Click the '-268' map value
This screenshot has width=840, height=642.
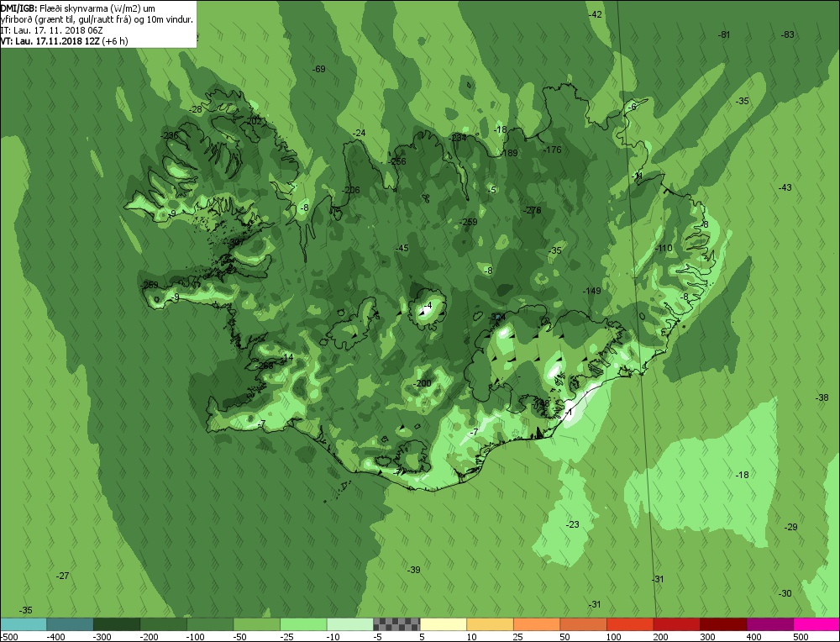coord(264,366)
